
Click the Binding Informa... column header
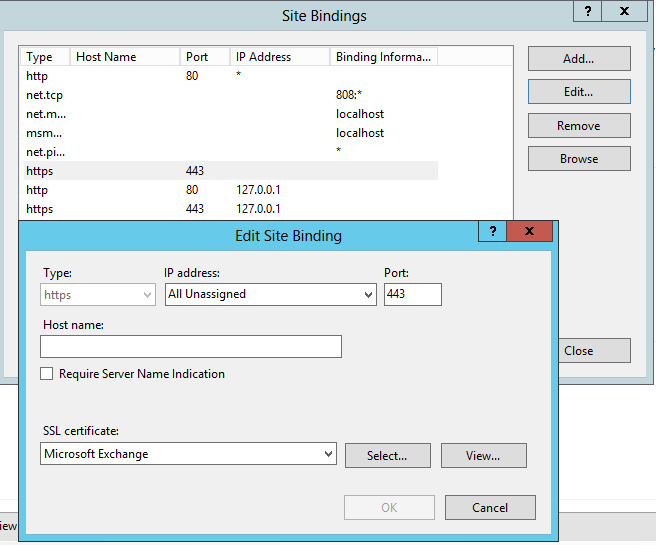[x=384, y=57]
